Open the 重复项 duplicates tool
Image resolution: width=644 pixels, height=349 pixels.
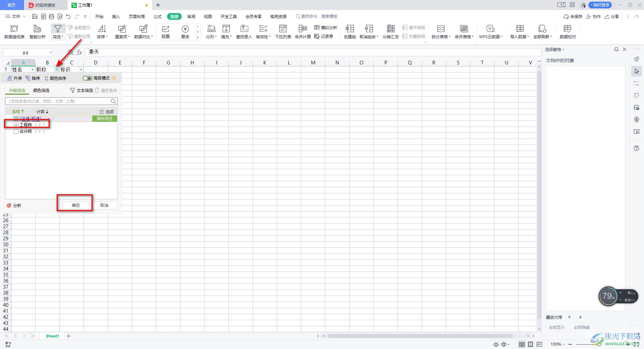[x=122, y=32]
